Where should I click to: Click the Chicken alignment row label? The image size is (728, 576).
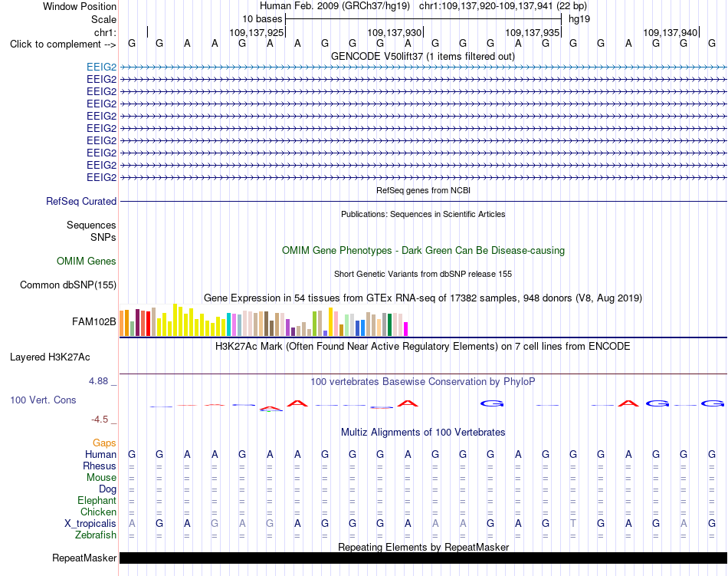(98, 512)
